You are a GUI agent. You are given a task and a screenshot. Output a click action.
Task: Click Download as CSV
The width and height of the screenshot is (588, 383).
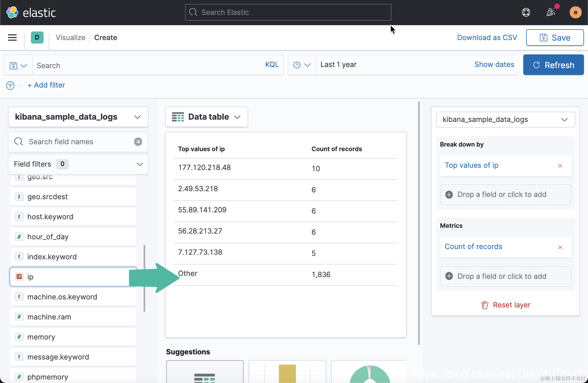click(x=487, y=37)
